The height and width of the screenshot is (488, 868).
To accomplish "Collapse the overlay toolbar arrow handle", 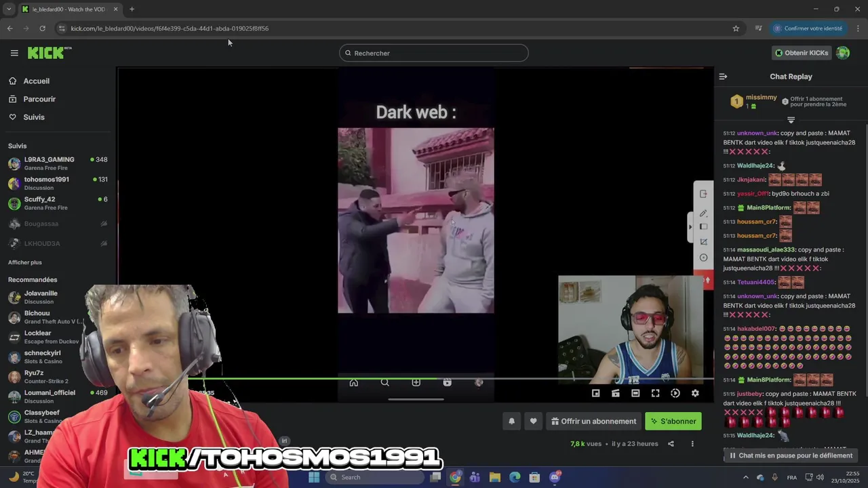I will tap(690, 226).
